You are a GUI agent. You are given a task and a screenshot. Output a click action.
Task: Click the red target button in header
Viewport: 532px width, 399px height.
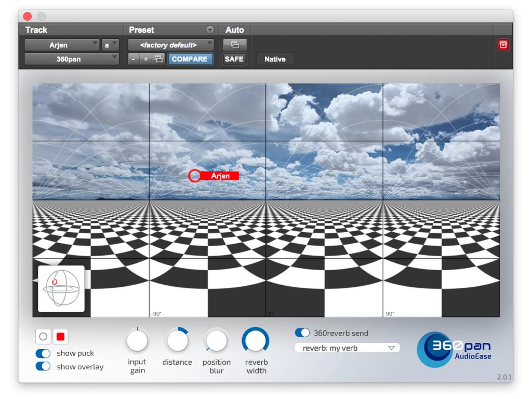pos(503,45)
